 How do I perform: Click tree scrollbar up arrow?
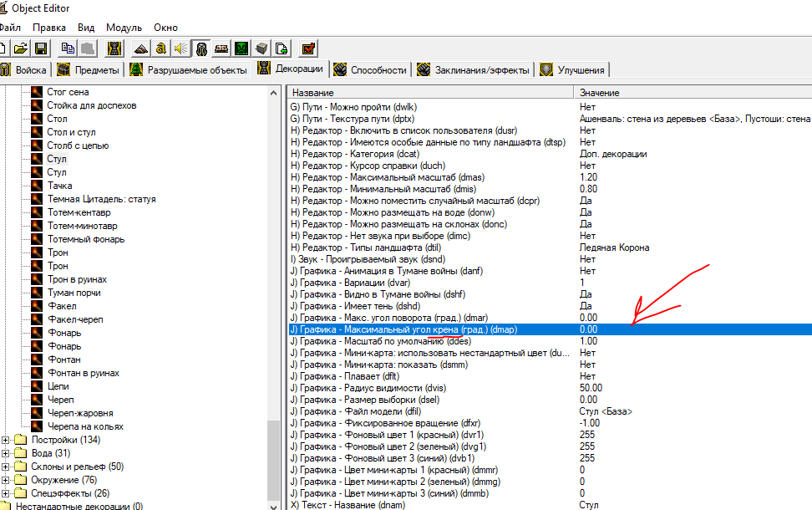tap(273, 93)
